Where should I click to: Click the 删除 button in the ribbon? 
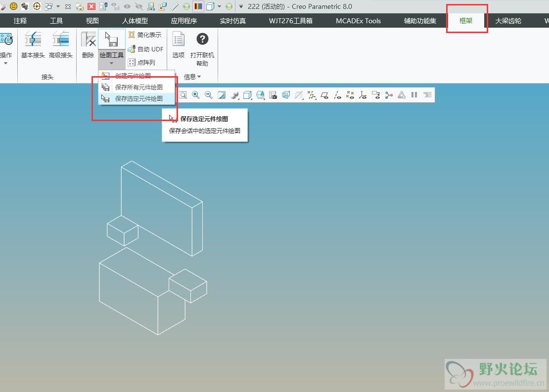point(88,45)
